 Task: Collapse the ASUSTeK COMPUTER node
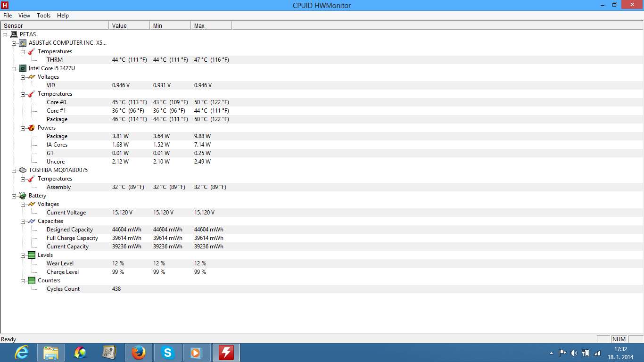point(14,43)
